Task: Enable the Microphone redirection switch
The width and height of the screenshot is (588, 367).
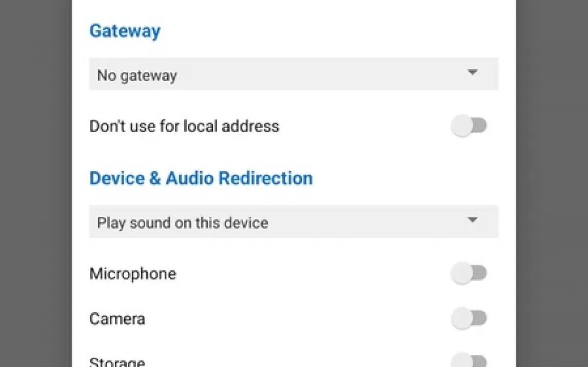Action: click(x=469, y=273)
